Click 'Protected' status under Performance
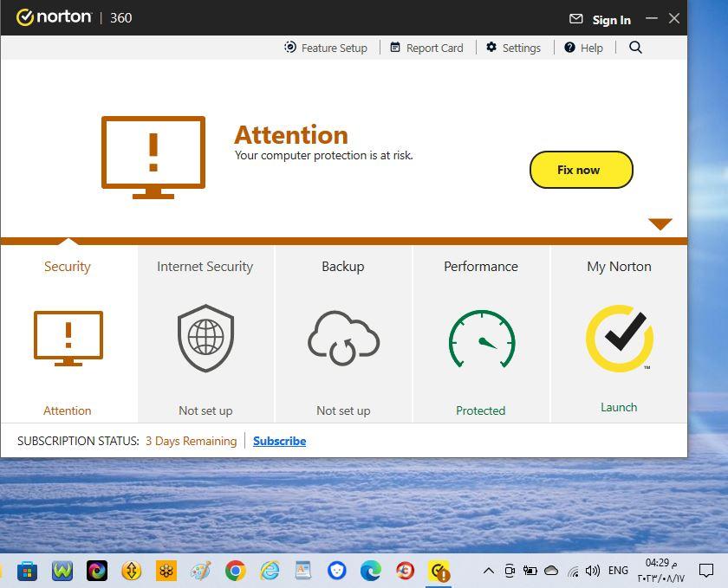728x588 pixels. [480, 410]
